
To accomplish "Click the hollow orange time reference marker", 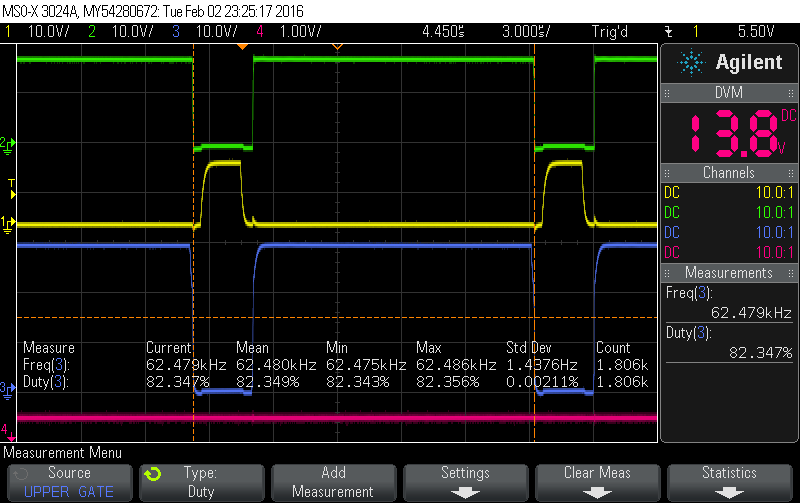I will (x=337, y=47).
